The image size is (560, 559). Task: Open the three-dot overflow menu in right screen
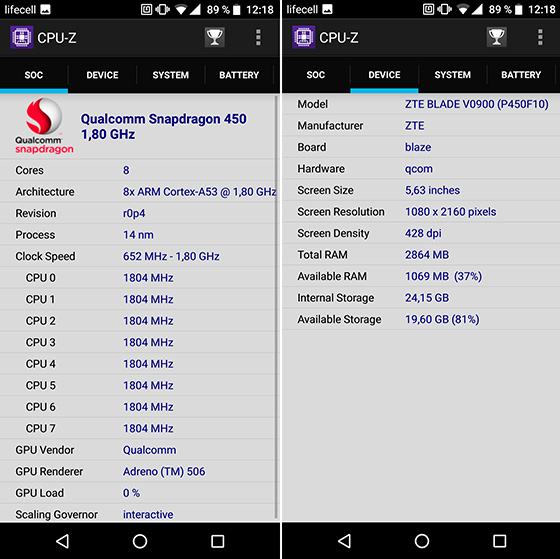[540, 37]
